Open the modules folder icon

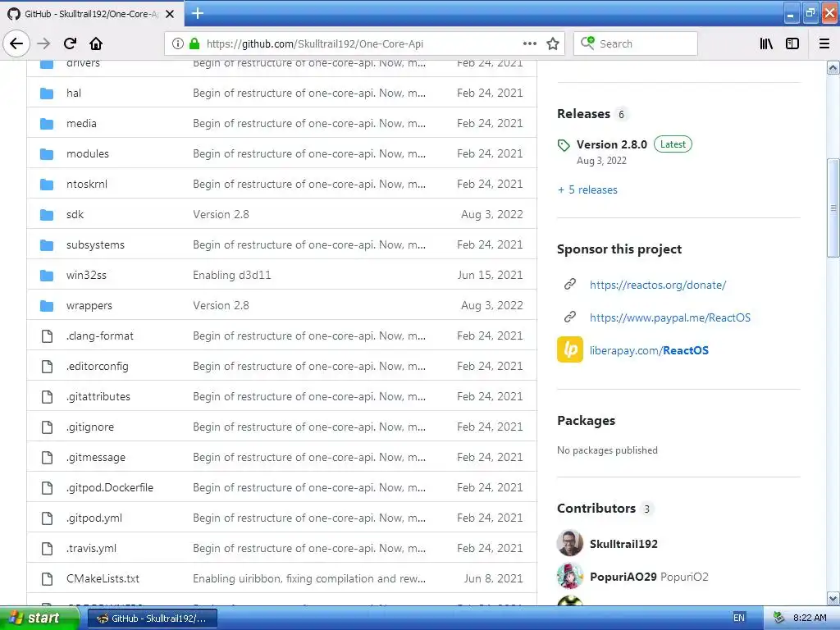[x=47, y=154]
